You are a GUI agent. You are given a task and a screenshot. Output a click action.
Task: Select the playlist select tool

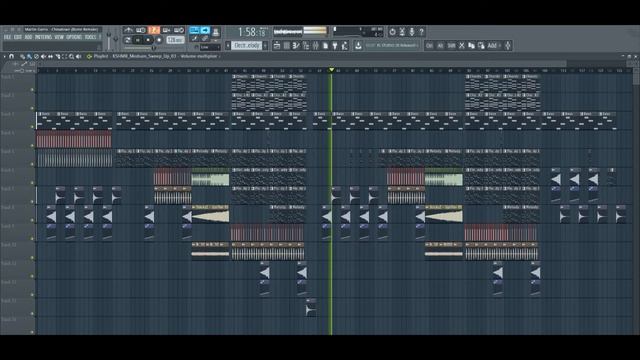point(64,56)
